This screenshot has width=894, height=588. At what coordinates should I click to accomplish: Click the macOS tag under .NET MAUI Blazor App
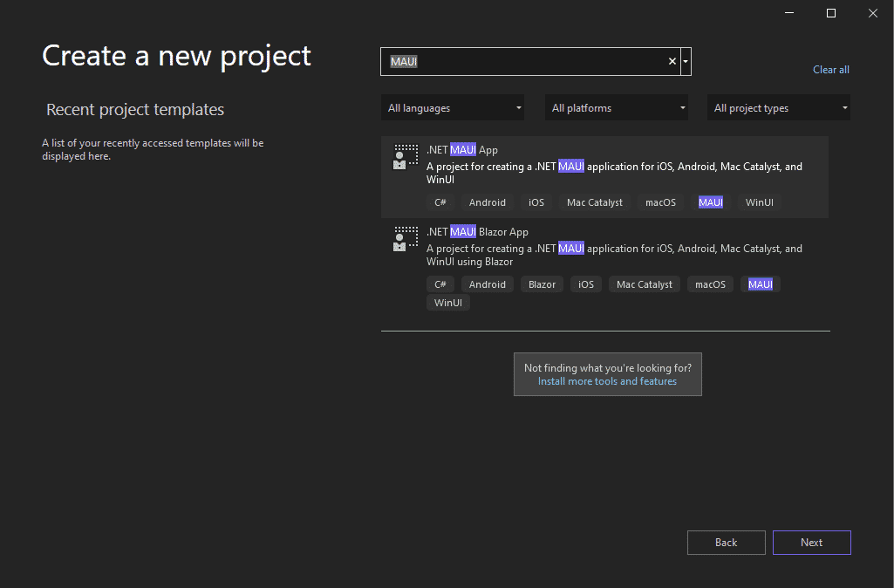click(x=711, y=284)
